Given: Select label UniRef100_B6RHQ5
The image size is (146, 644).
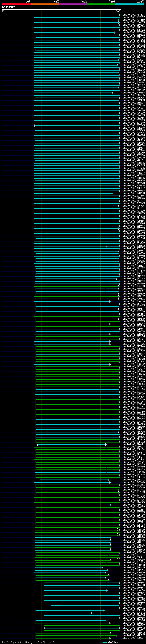Looking at the screenshot, I should click(134, 610).
